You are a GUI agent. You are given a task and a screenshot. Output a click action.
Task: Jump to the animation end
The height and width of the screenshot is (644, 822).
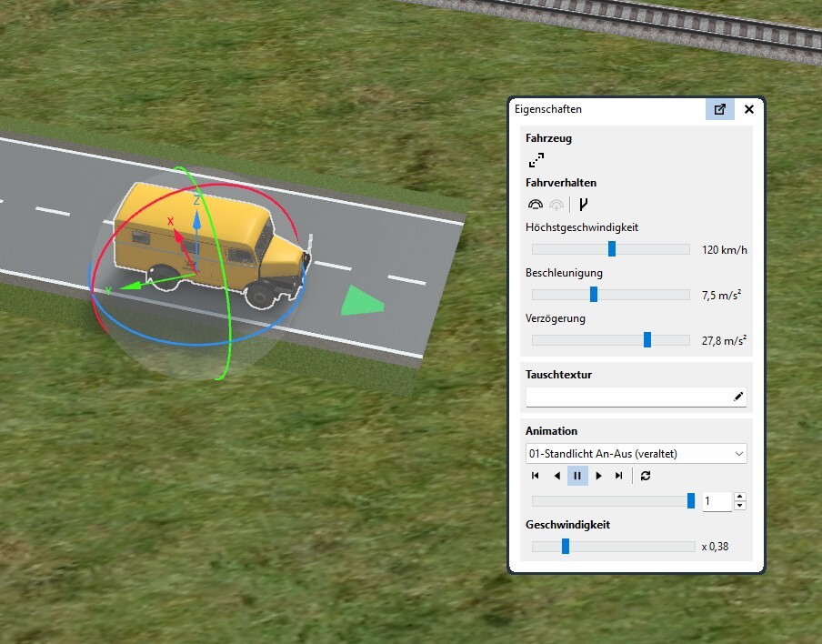[619, 476]
